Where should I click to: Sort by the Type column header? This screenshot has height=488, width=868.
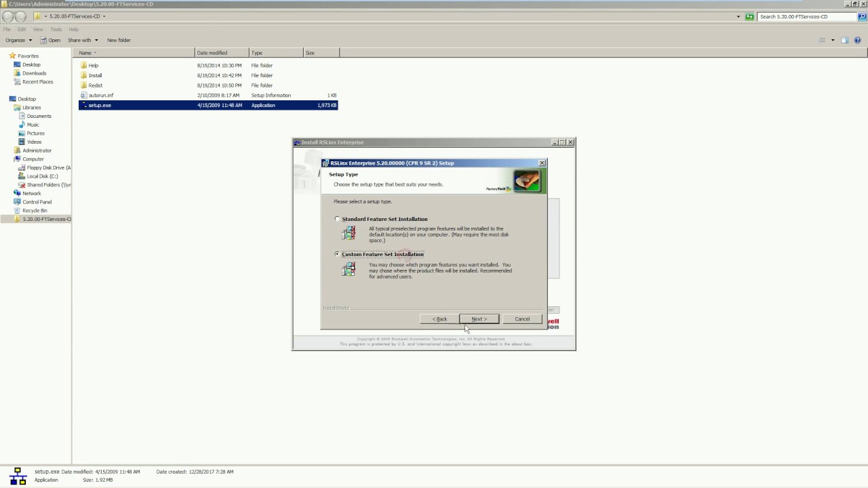point(276,53)
